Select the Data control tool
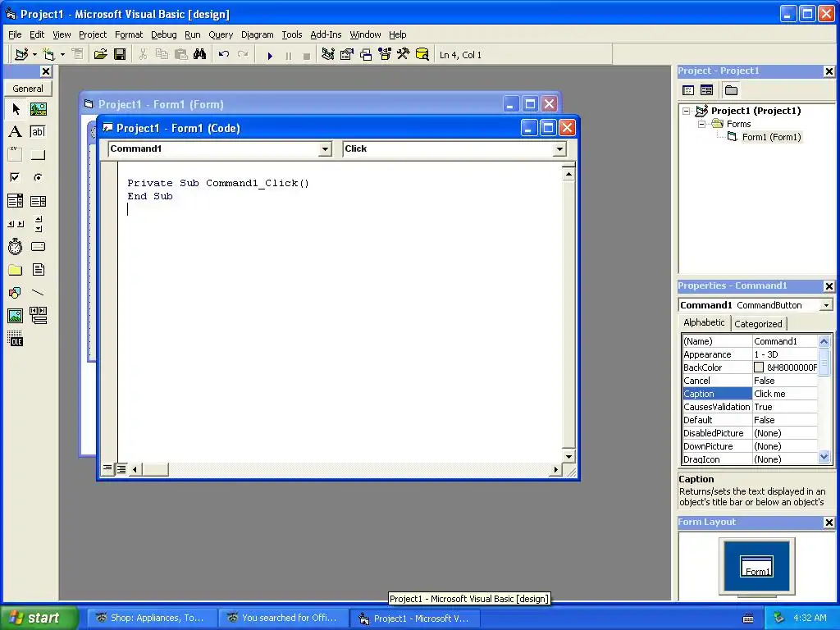This screenshot has width=840, height=630. (38, 316)
